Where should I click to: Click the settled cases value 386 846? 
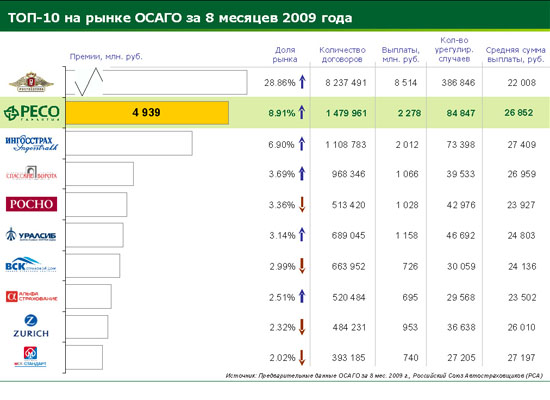(x=458, y=83)
